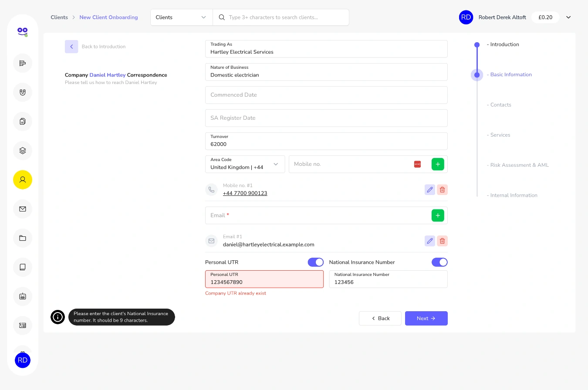Viewport: 588px width, 390px height.
Task: Open the documents icon in the sidebar
Action: pyautogui.click(x=23, y=121)
